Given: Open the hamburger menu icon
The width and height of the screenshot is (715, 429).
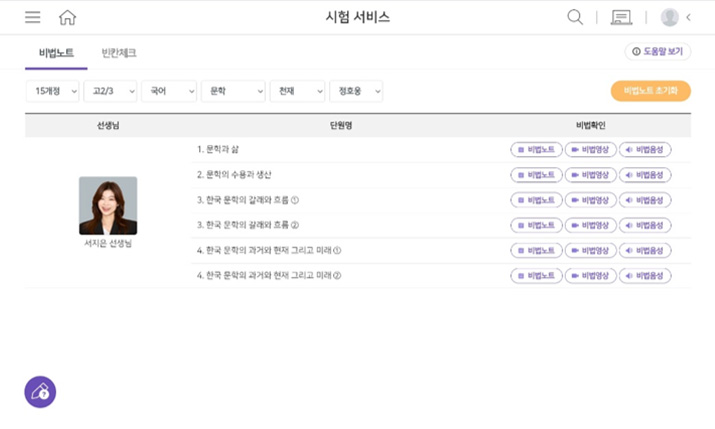Looking at the screenshot, I should click(x=32, y=17).
